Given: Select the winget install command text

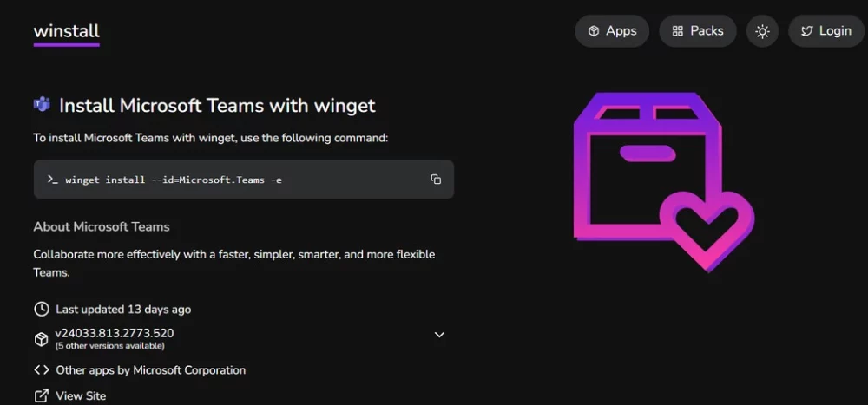Looking at the screenshot, I should click(174, 180).
